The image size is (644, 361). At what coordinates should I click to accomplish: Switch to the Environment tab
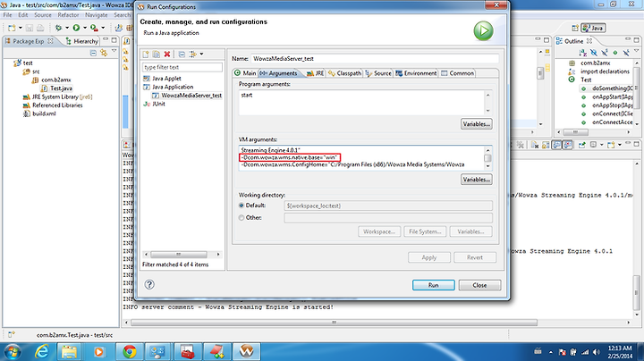(417, 73)
